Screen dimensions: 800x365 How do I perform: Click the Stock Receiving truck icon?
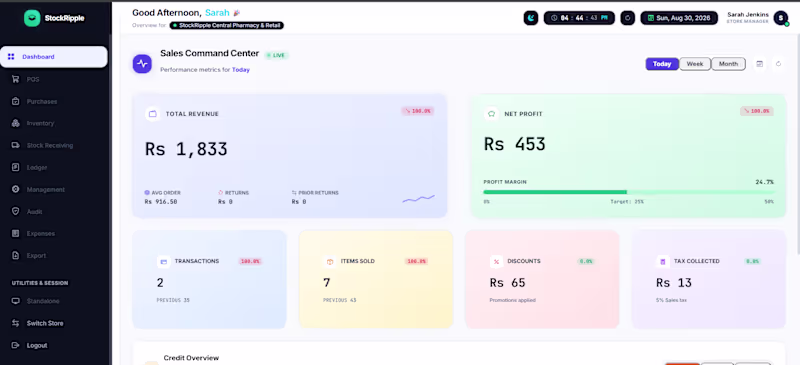click(16, 145)
